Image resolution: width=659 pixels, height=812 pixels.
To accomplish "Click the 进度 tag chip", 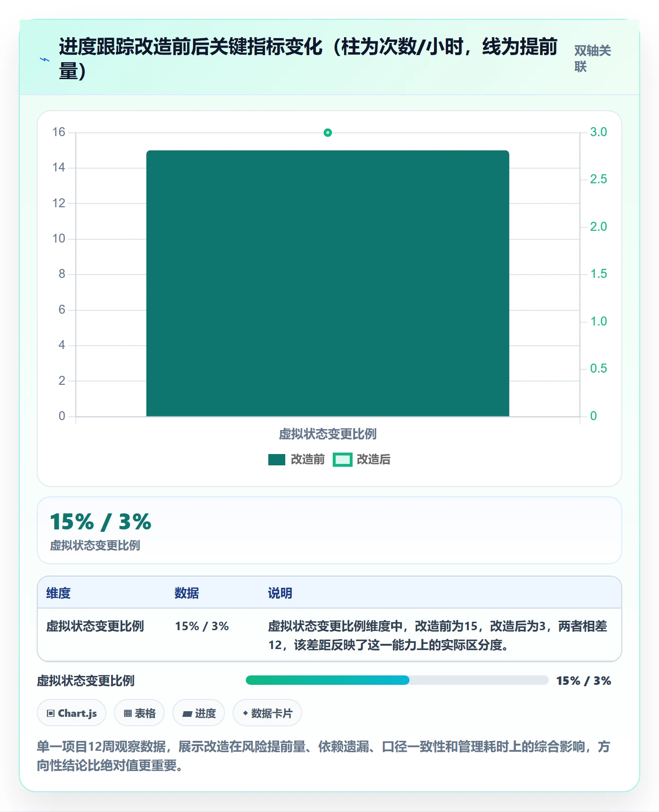I will [x=199, y=713].
